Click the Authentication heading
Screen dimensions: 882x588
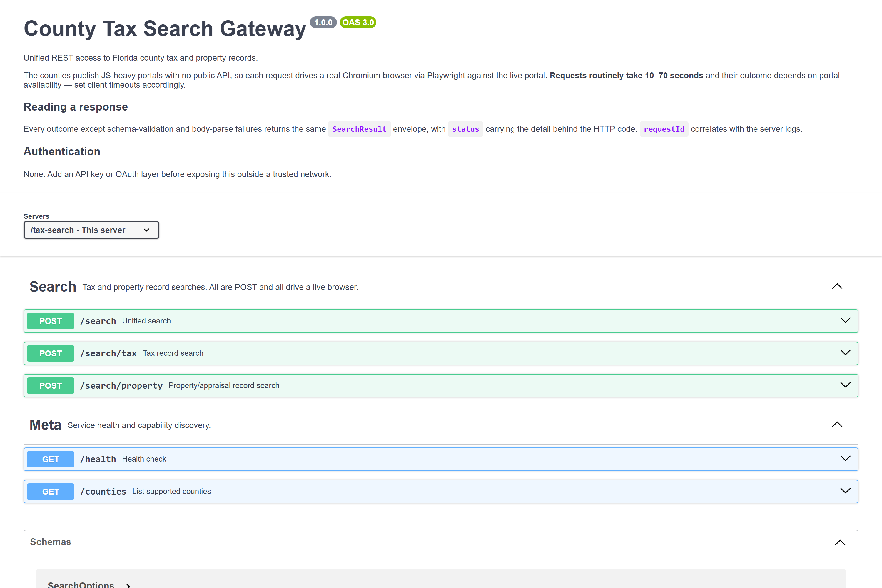click(62, 151)
